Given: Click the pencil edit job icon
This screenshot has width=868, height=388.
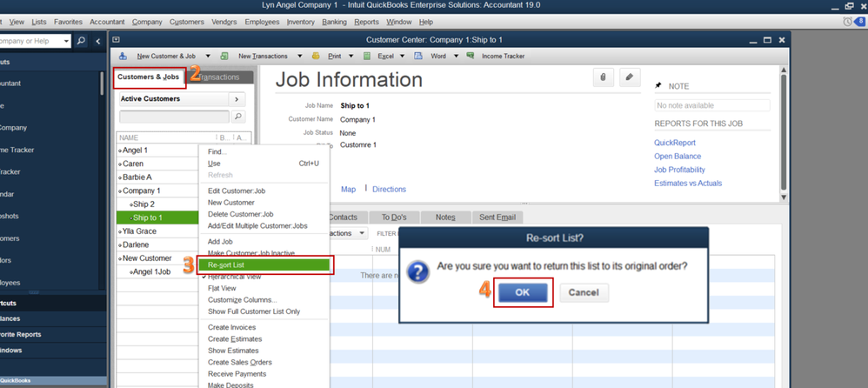Looking at the screenshot, I should point(630,78).
